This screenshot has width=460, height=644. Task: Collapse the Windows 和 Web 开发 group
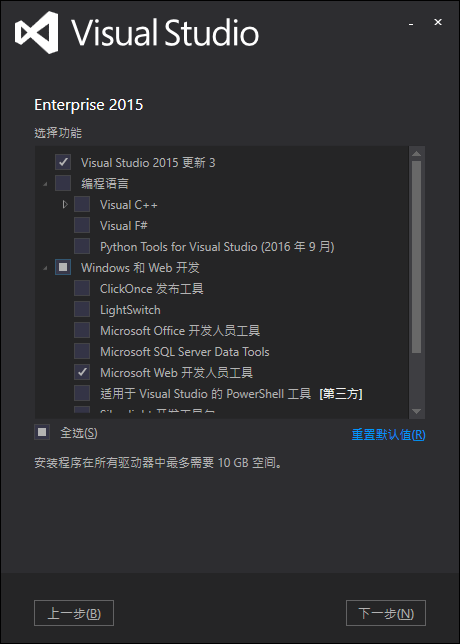coord(45,269)
